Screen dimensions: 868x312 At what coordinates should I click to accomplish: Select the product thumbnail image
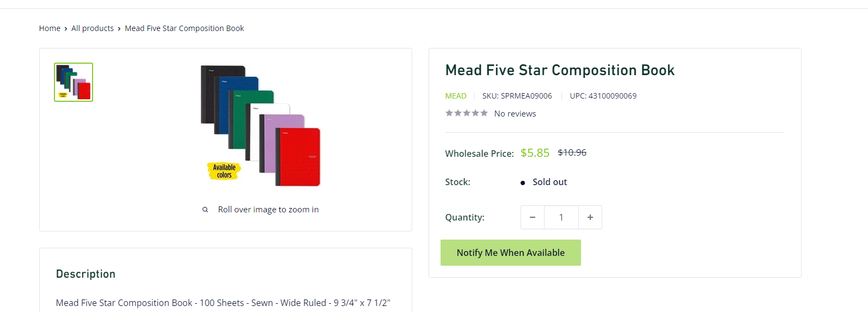pos(74,82)
